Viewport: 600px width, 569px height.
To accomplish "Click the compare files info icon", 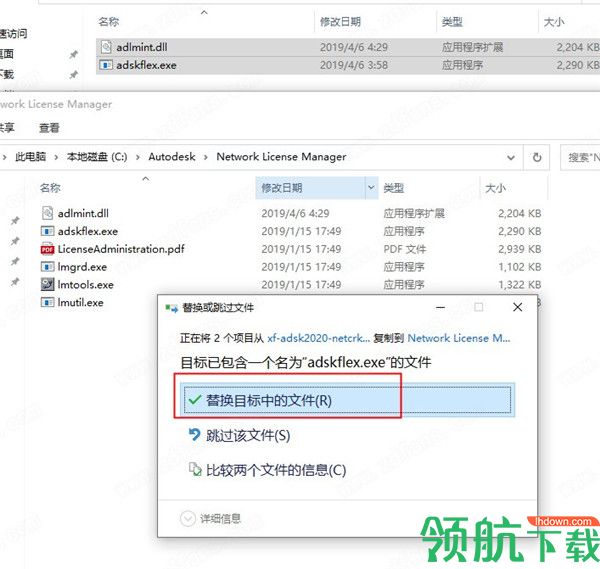I will [x=195, y=470].
